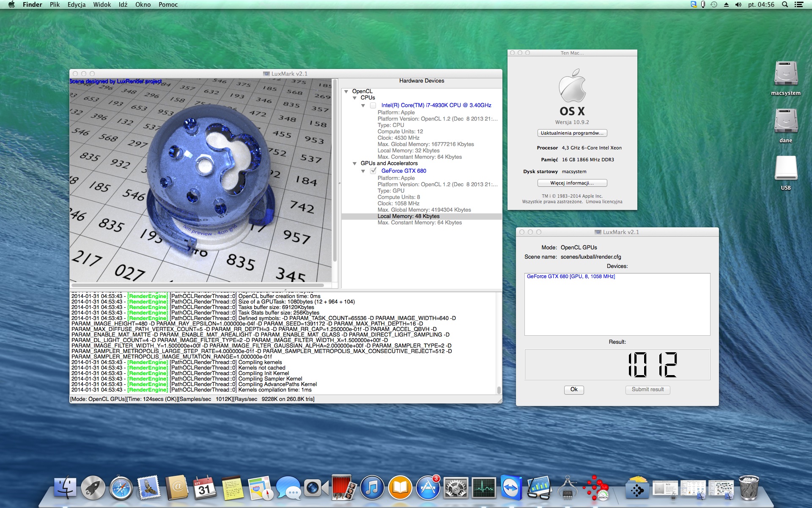Open System Information chip icon in the Dock
The width and height of the screenshot is (812, 508).
(x=568, y=488)
